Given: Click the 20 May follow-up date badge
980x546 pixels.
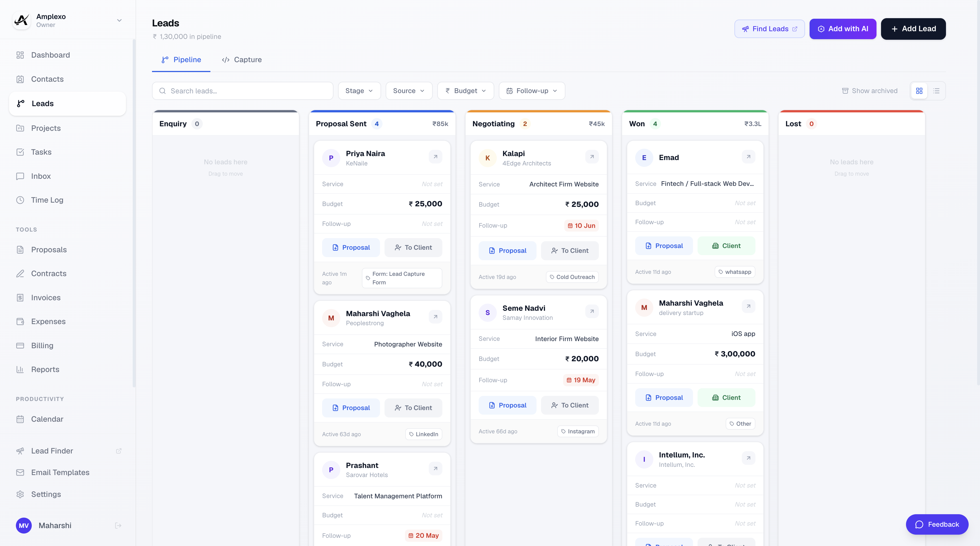Looking at the screenshot, I should pyautogui.click(x=423, y=535).
